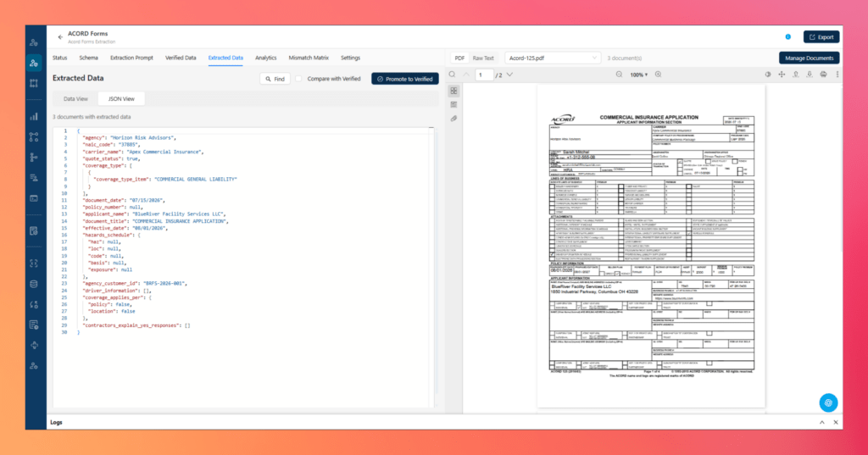Switch to Data View
Image resolution: width=868 pixels, height=455 pixels.
(x=75, y=99)
